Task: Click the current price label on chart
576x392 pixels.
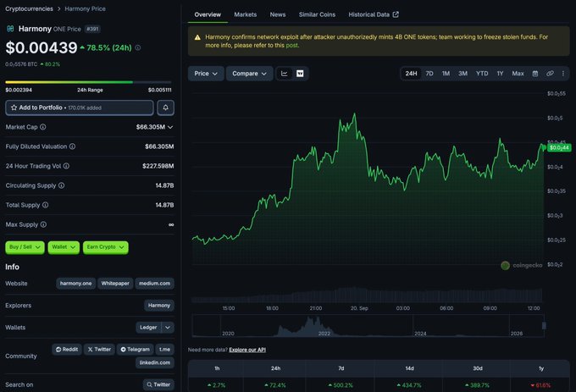Action: (559, 148)
